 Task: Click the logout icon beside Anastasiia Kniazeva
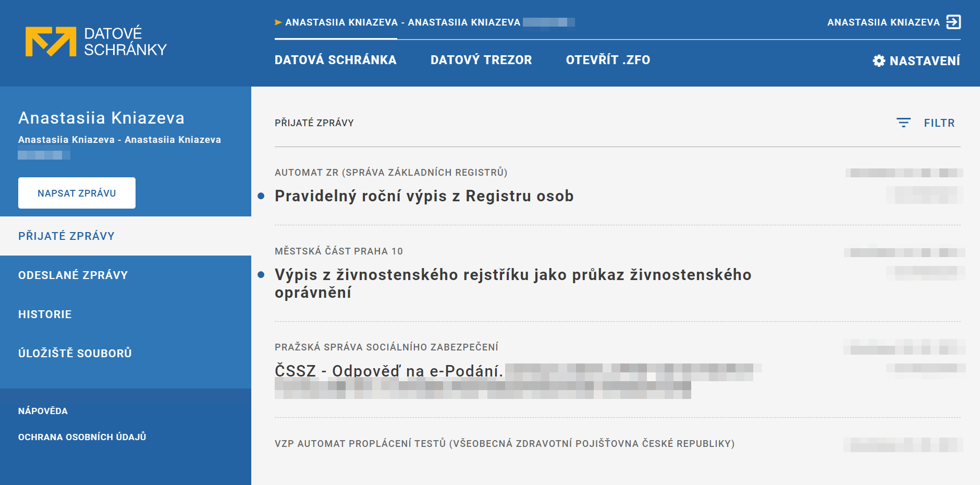click(953, 22)
